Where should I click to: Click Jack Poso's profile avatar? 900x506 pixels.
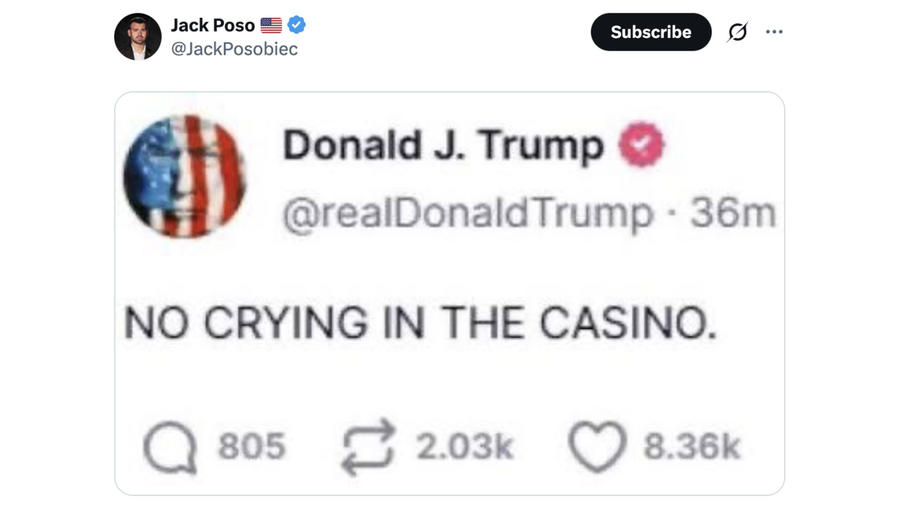click(138, 37)
